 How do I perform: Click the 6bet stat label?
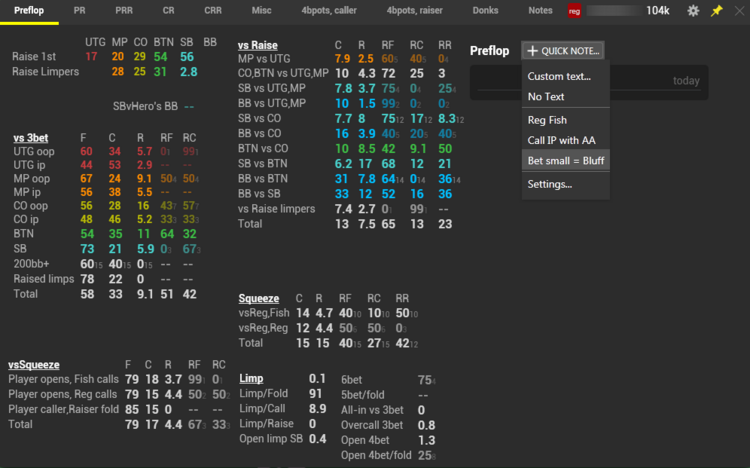click(x=352, y=380)
